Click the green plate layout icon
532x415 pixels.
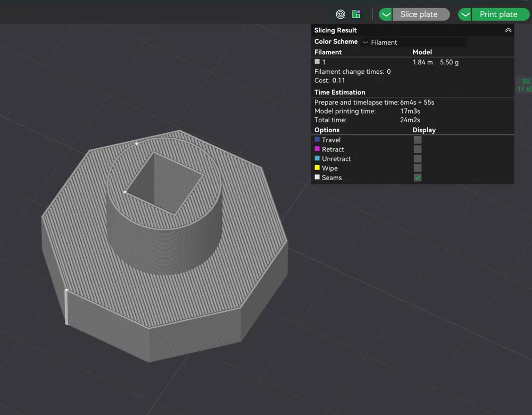pos(356,14)
